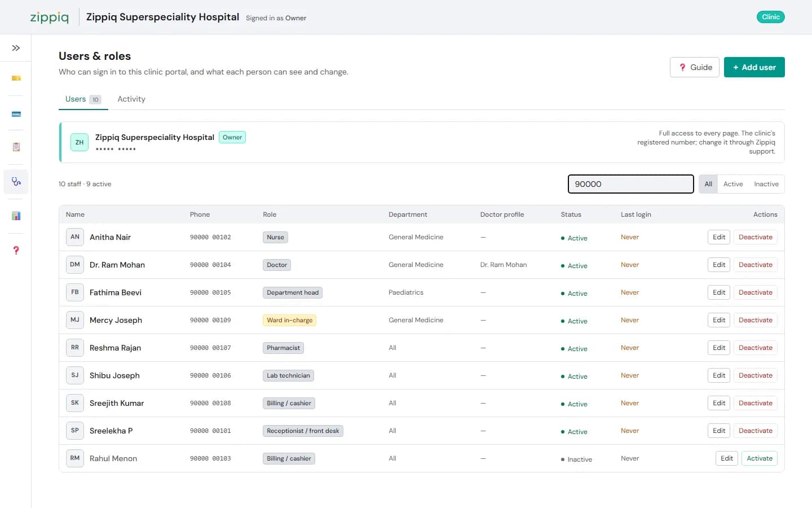The image size is (812, 508).
Task: Edit Fathima Beevi's user record
Action: pos(719,292)
